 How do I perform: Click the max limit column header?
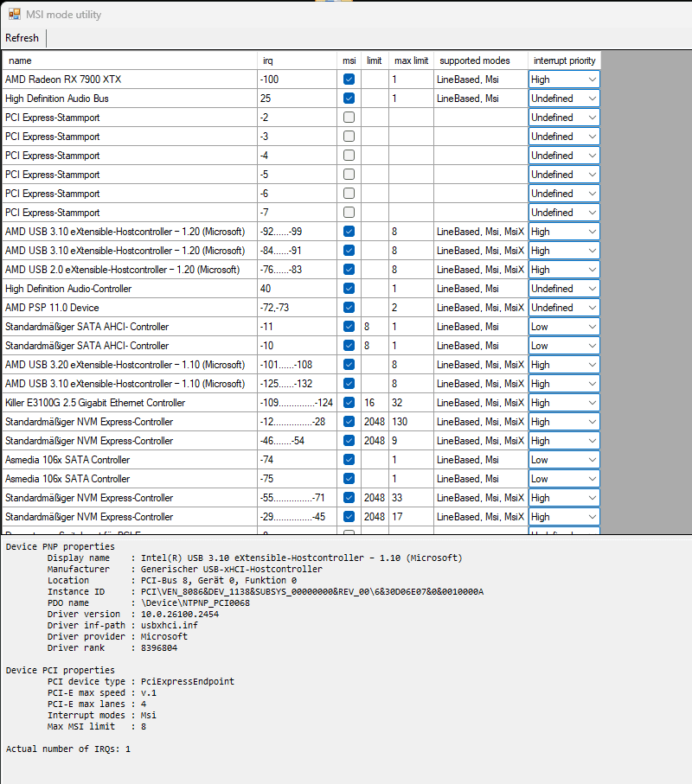(x=411, y=61)
